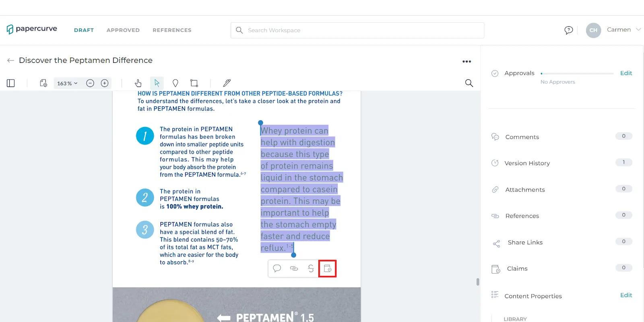Select the pan hand tool
The width and height of the screenshot is (644, 322).
[x=138, y=83]
